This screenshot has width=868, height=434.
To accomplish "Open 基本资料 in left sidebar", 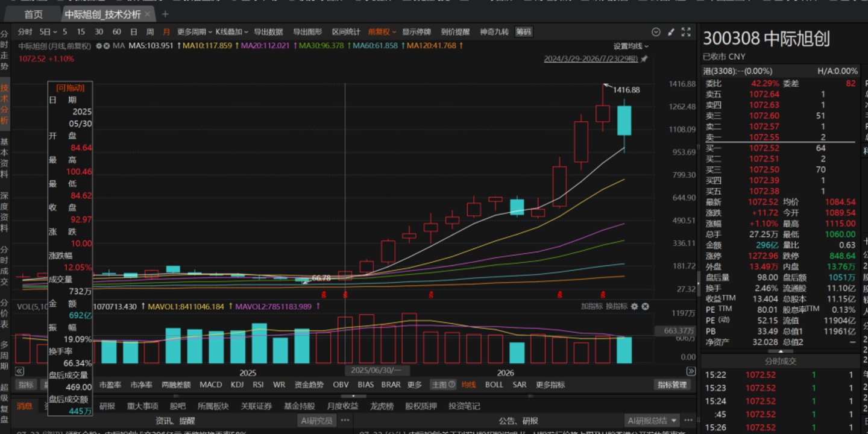I will coord(4,158).
